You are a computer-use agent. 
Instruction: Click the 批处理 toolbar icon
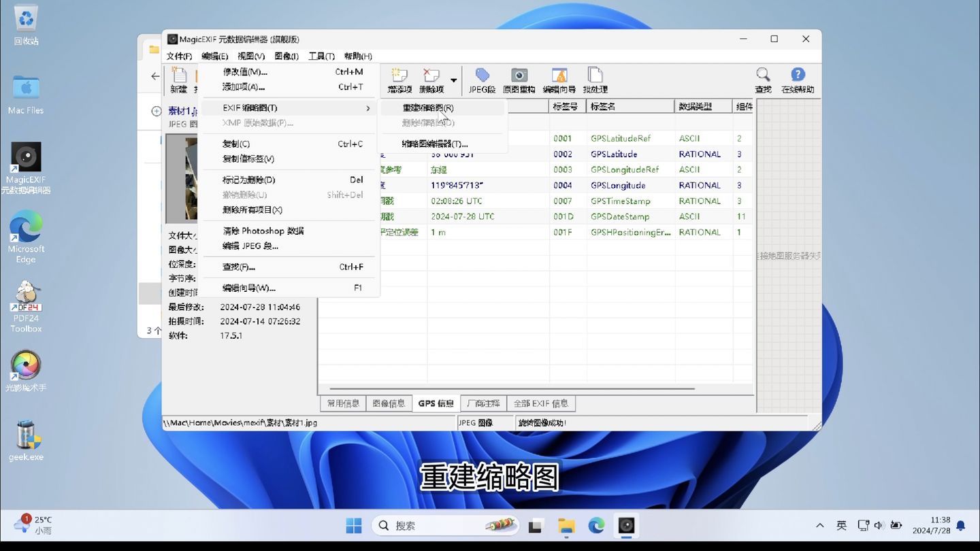(595, 80)
